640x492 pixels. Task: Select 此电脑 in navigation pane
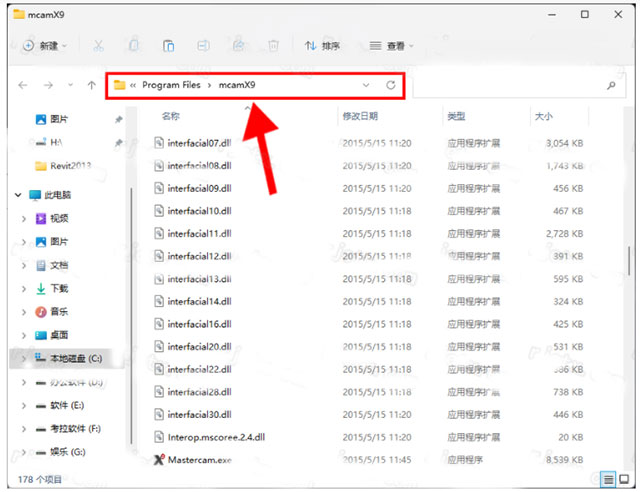point(50,195)
